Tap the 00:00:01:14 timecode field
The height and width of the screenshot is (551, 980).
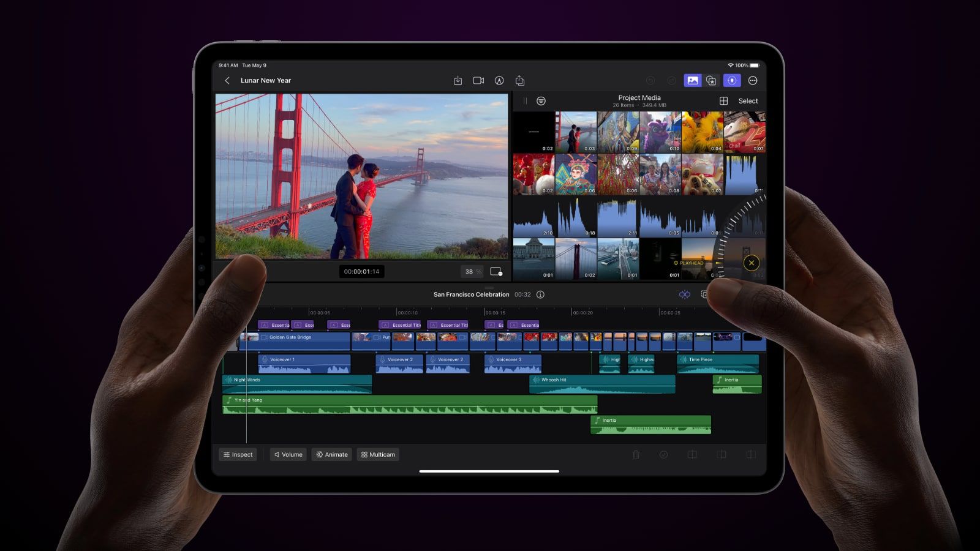tap(361, 272)
